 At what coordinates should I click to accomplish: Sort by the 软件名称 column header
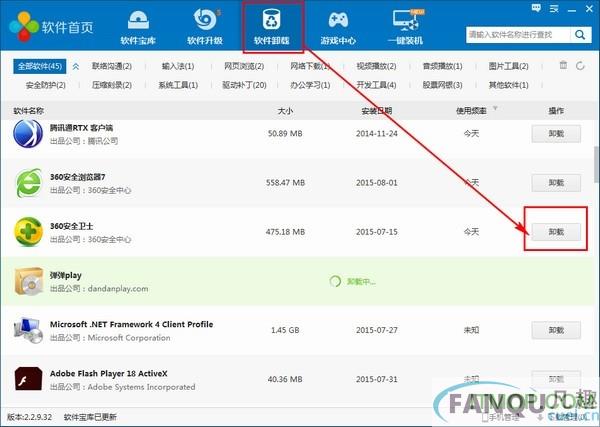pos(29,111)
